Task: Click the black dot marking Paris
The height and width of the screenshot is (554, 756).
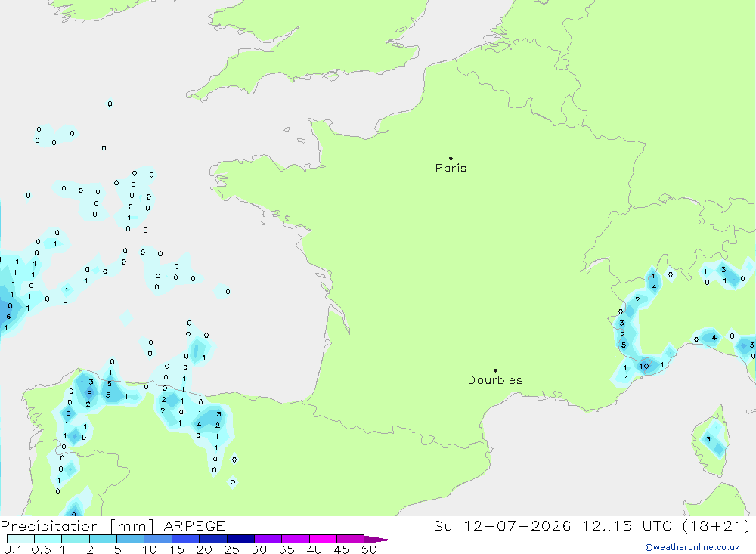Action: coord(451,158)
